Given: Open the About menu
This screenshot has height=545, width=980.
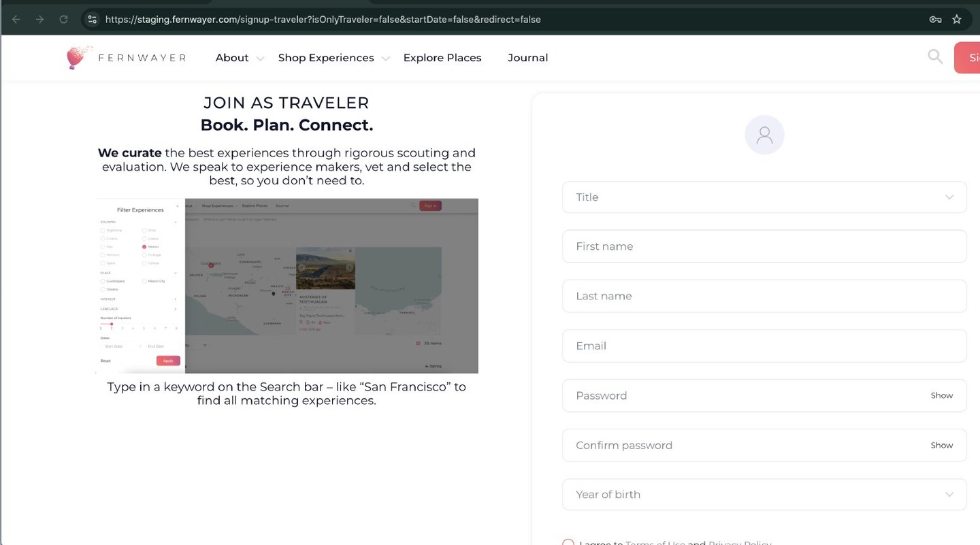Looking at the screenshot, I should [232, 58].
